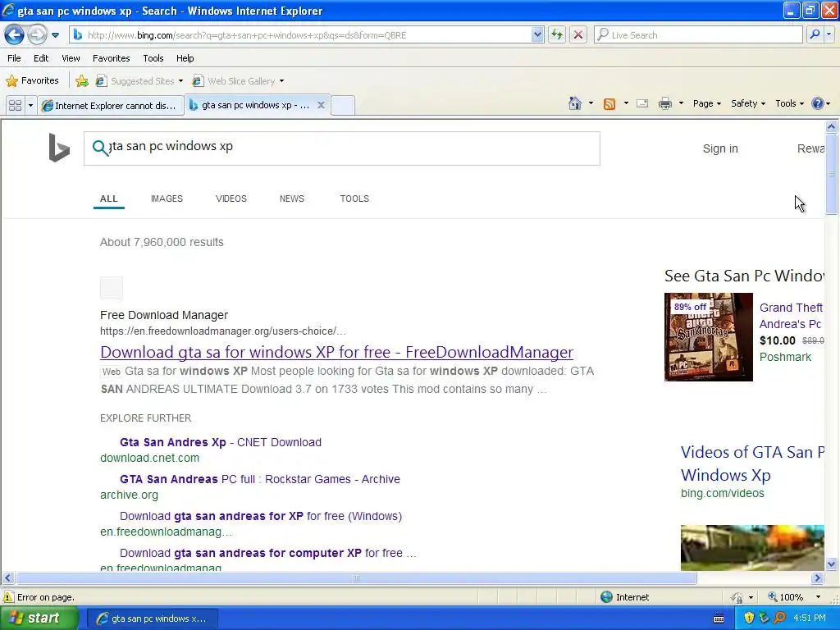Click the GTA San Andreas product thumbnail

coord(708,337)
